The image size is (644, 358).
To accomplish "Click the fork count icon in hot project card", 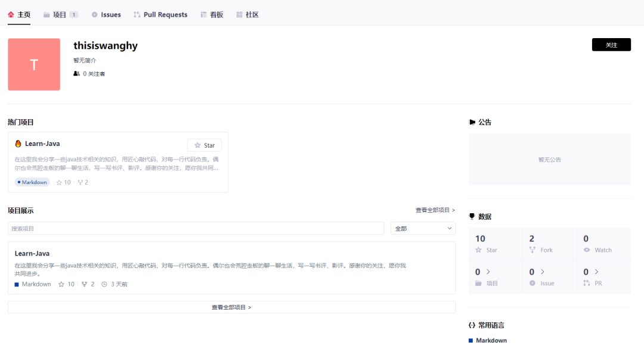I will [x=80, y=182].
